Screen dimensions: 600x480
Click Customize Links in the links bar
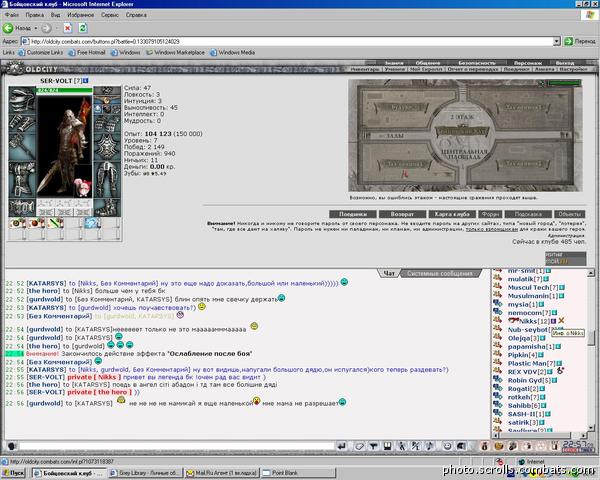pos(41,52)
